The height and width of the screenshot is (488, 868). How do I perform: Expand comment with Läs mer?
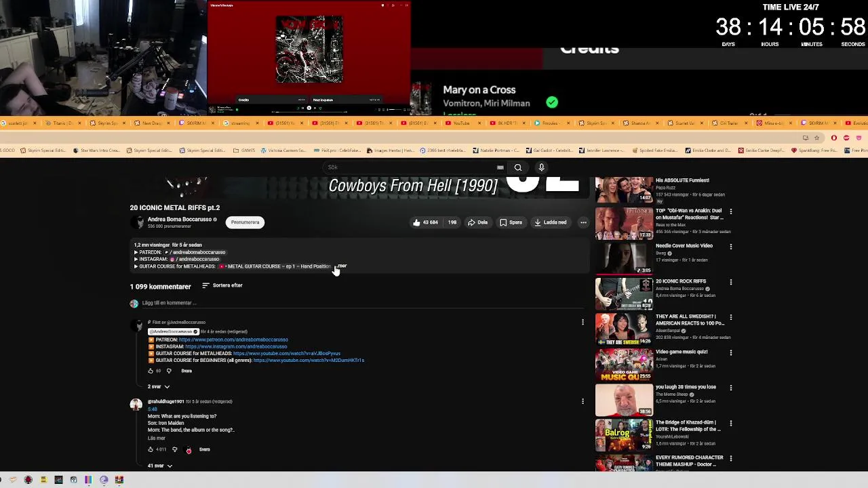tap(157, 438)
